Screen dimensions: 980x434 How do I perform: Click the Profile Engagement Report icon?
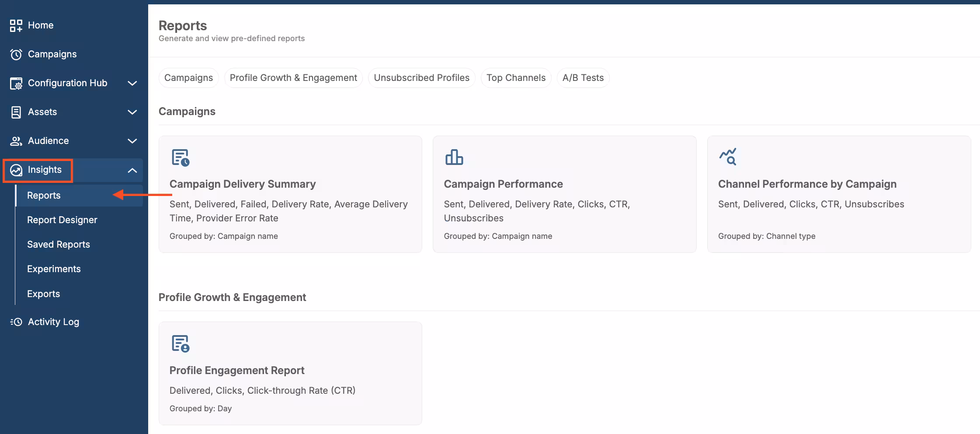(181, 343)
